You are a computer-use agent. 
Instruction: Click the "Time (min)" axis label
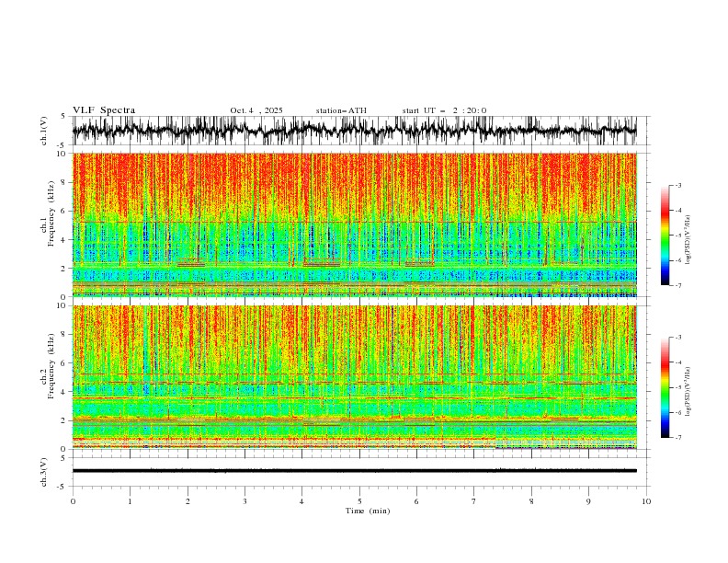click(368, 511)
